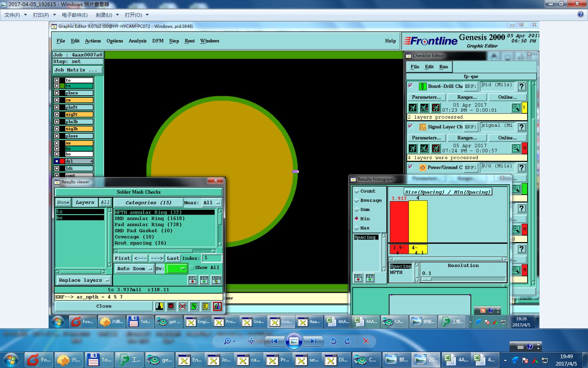
Task: Select the Average radio option in histogram
Action: click(x=357, y=200)
